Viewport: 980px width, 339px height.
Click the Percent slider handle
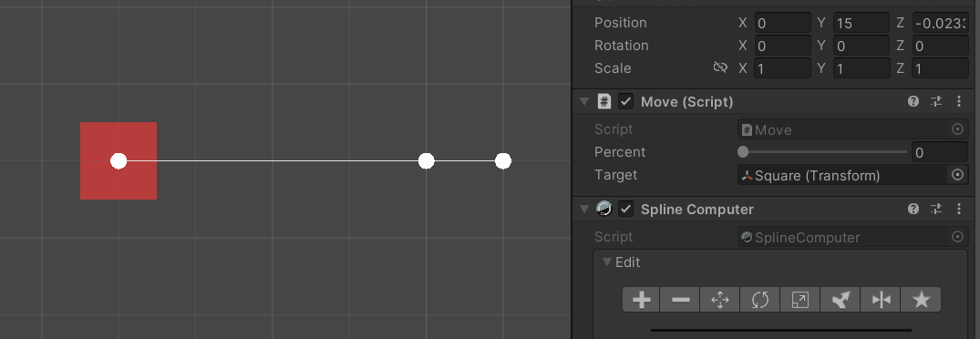743,151
